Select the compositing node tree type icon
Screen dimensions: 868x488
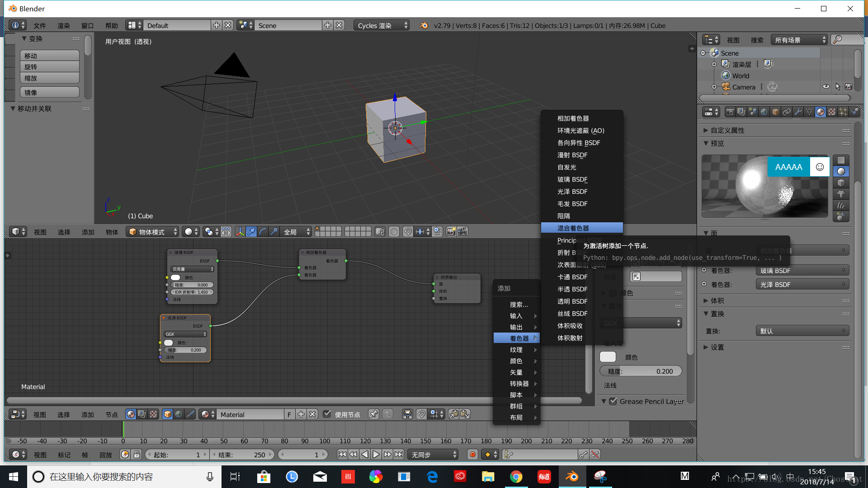142,414
